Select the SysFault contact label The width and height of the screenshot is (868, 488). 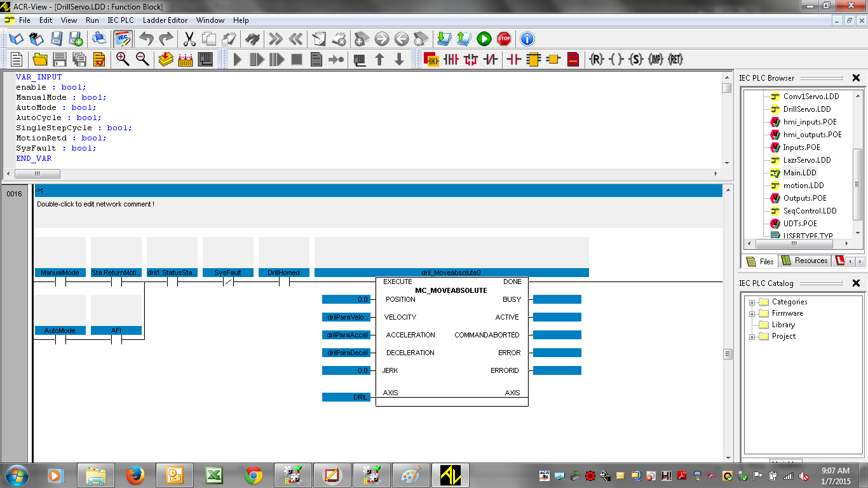[227, 273]
